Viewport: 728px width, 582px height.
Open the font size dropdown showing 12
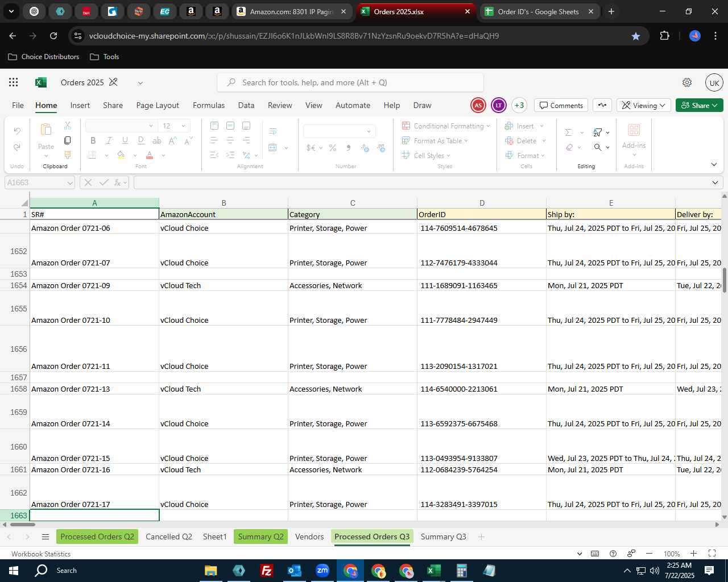pyautogui.click(x=183, y=126)
